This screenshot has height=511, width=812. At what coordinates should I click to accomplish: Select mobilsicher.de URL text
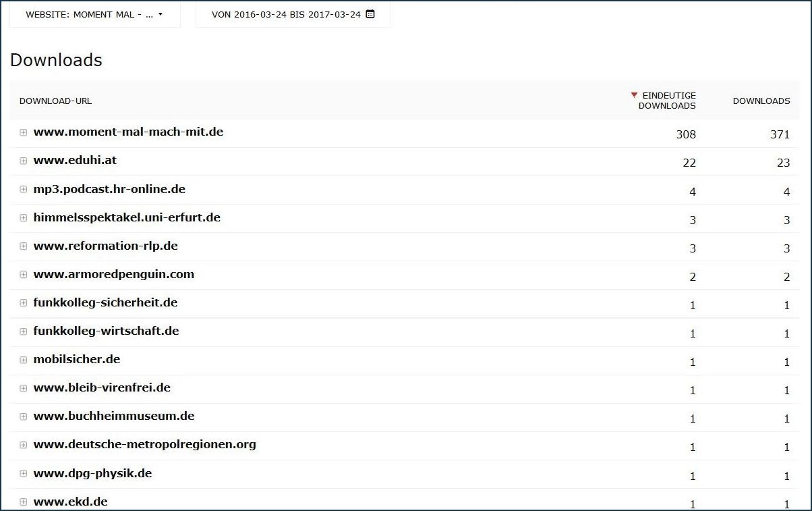pos(77,359)
